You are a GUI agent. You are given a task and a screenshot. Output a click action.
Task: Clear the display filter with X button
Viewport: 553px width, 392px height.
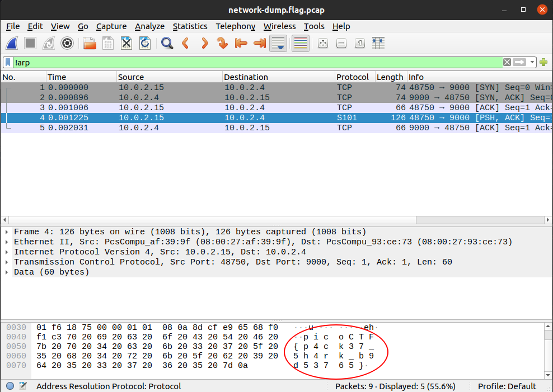[507, 63]
